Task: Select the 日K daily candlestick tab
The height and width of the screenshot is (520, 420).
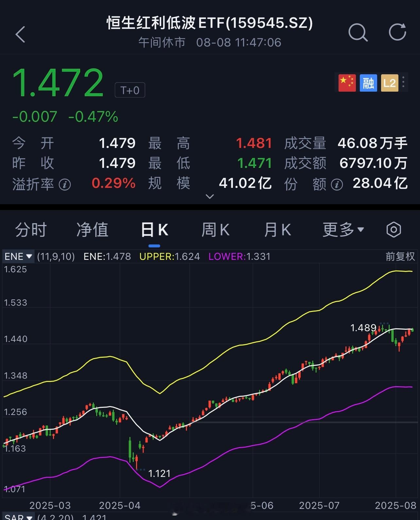Action: coord(154,230)
